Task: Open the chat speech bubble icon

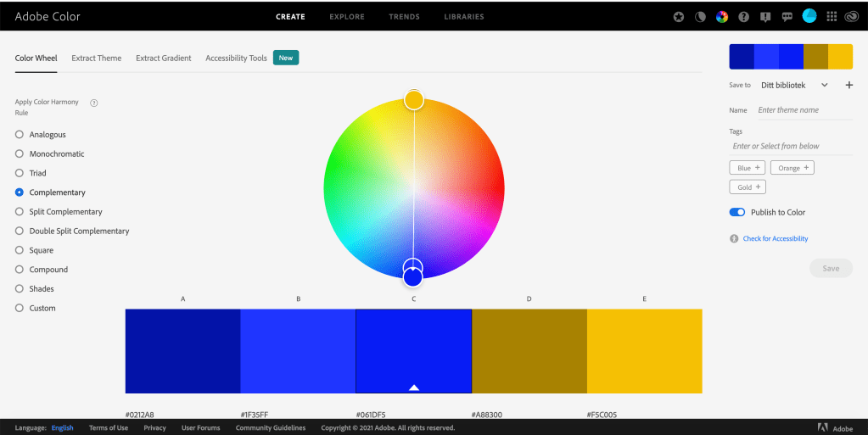Action: coord(787,16)
